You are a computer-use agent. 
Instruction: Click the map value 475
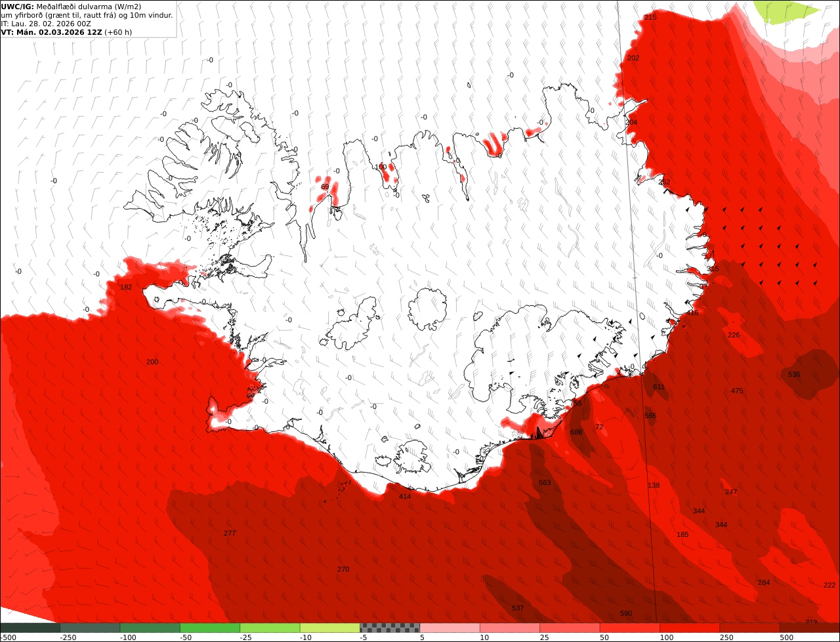(737, 391)
